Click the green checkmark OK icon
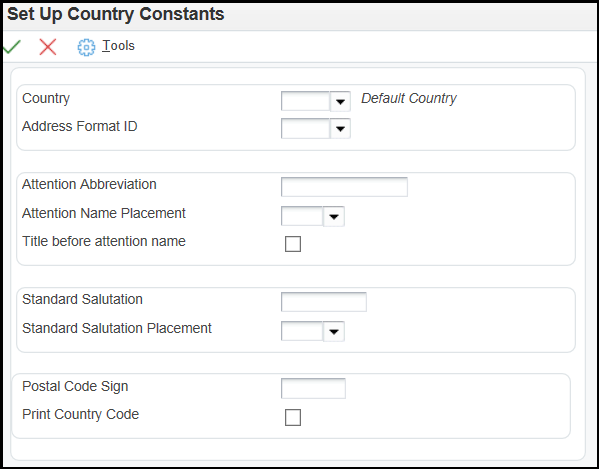The image size is (599, 469). tap(12, 47)
